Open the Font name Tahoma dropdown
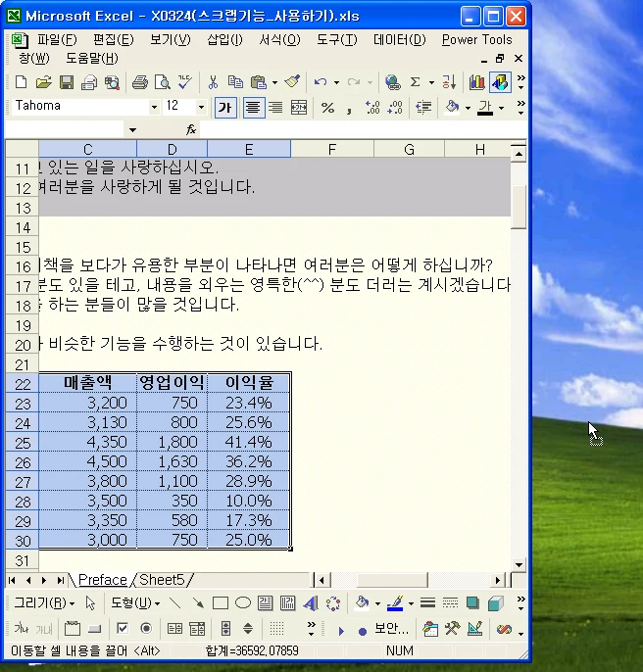 click(154, 107)
